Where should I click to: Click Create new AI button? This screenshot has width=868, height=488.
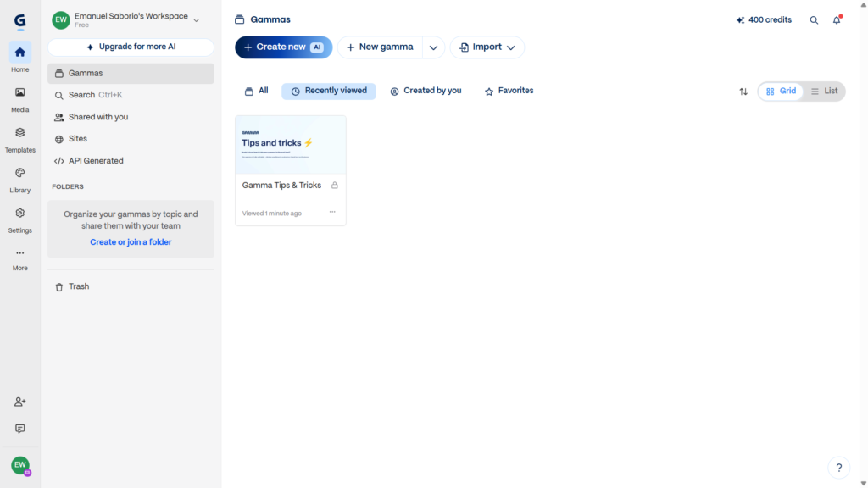point(283,47)
